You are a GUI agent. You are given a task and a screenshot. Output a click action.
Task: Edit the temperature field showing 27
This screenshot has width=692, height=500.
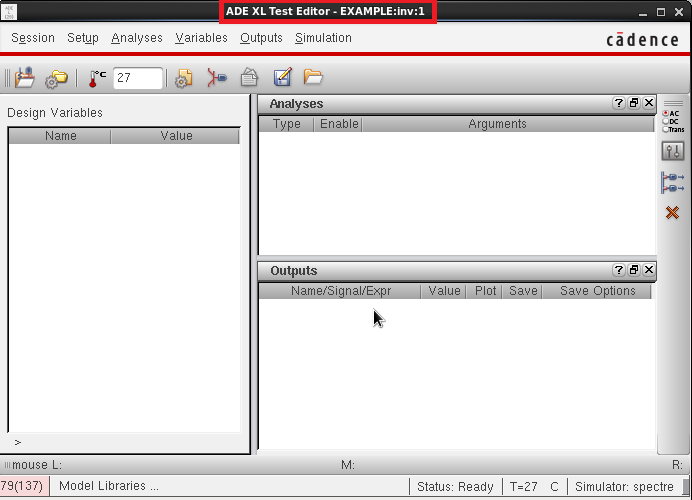tap(138, 78)
